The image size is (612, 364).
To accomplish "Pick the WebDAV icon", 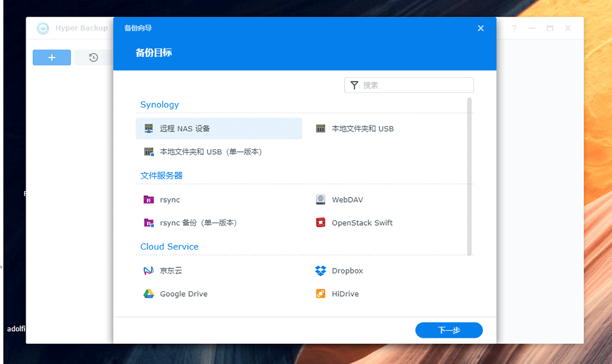I will point(321,199).
